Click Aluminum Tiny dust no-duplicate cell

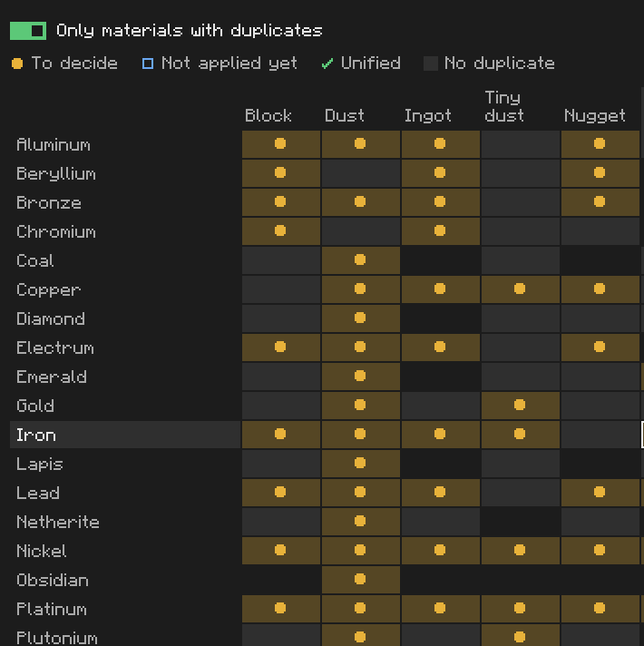pos(521,143)
